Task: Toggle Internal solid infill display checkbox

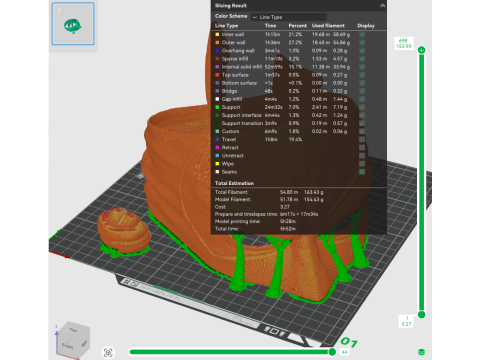Action: (x=362, y=67)
